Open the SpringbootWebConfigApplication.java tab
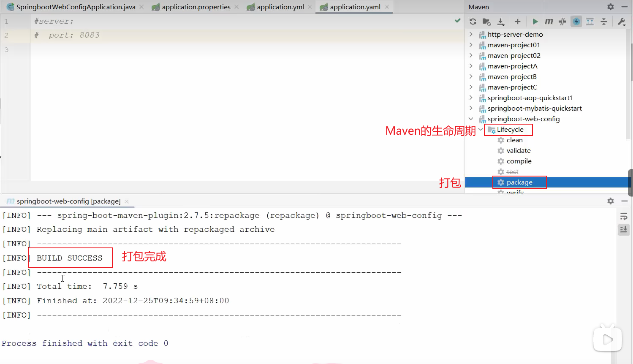This screenshot has height=364, width=633. (x=76, y=7)
